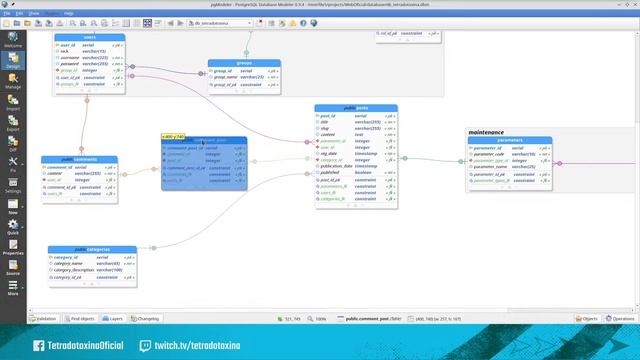Select the published boolean column

[x=356, y=173]
